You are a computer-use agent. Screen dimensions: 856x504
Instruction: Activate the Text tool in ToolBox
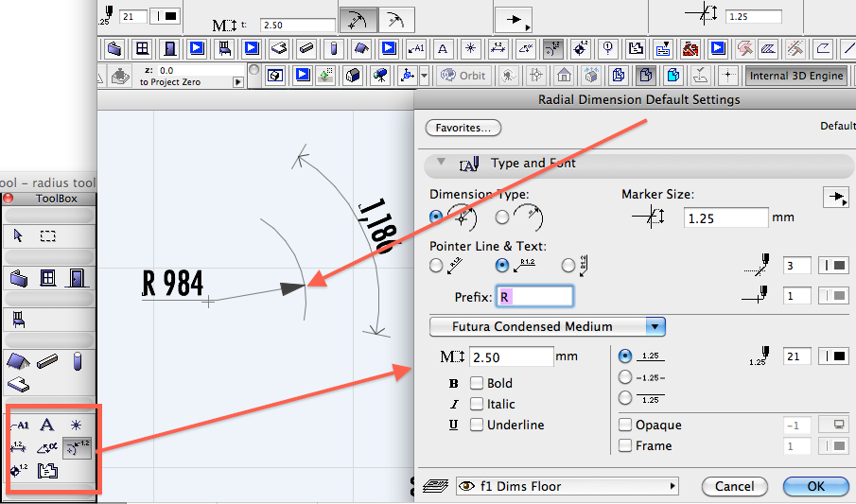tap(46, 426)
